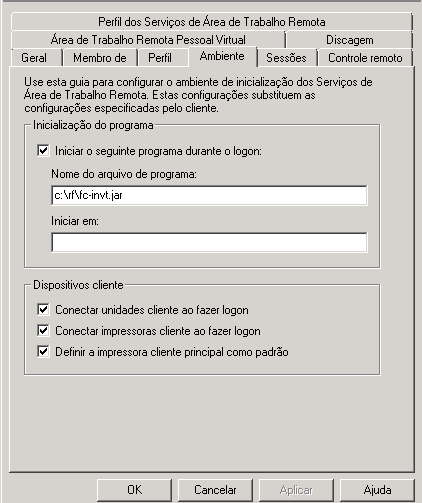The height and width of the screenshot is (503, 422).
Task: Open the Sessões tab
Action: pos(286,58)
